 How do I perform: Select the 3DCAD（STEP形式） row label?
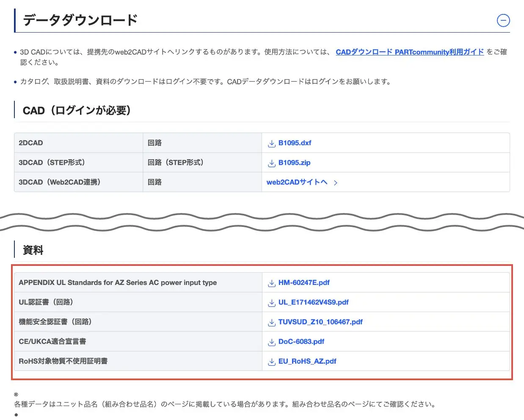[x=52, y=163]
